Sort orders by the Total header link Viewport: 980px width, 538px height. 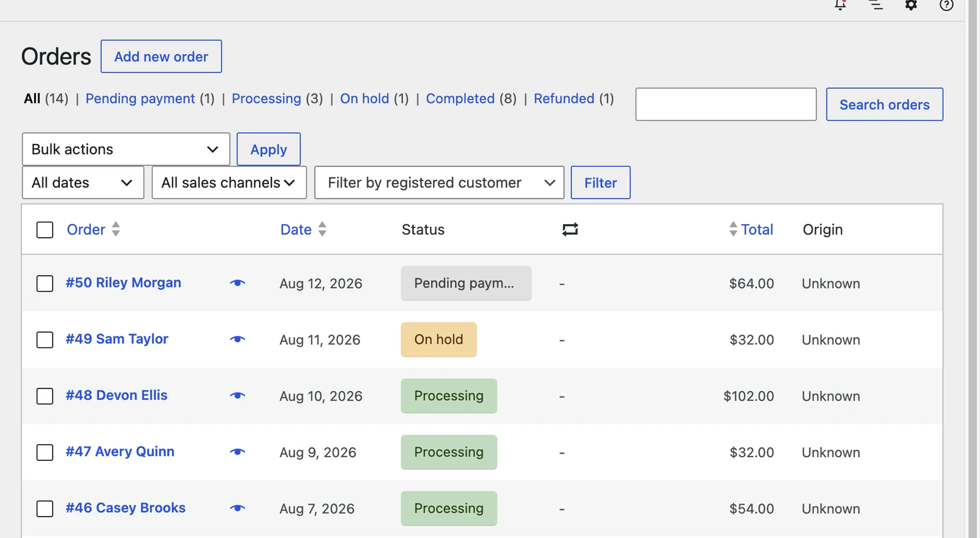(x=757, y=230)
